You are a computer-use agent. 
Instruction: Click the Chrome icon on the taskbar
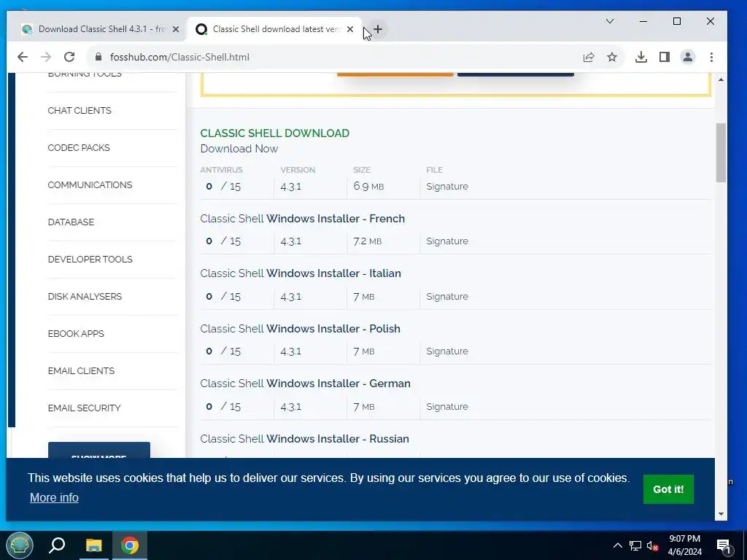130,545
